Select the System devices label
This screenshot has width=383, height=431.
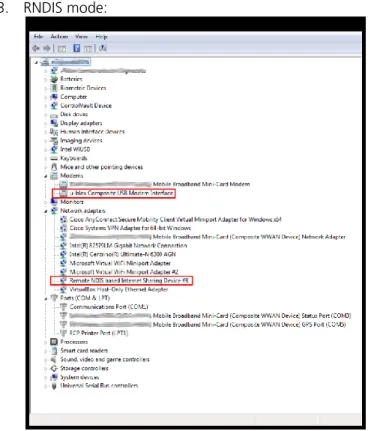[x=79, y=377]
